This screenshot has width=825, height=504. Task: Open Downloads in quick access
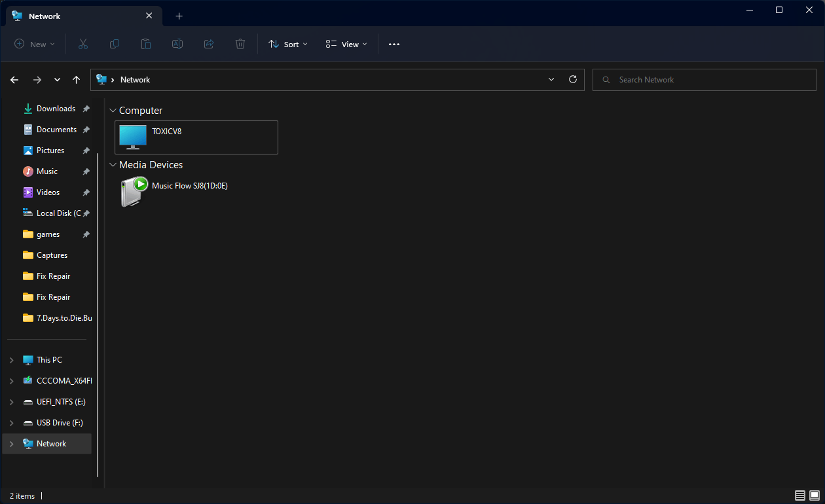pos(56,109)
